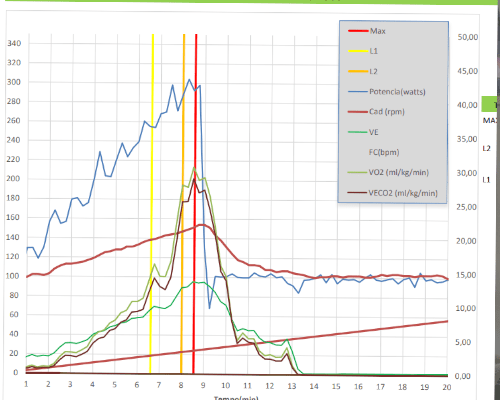
Task: Click the left axis value 340
Action: (x=14, y=43)
